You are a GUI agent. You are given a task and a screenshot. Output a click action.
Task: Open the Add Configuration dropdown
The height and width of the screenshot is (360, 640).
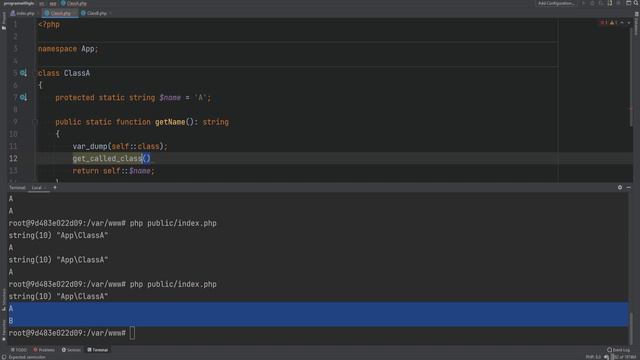pos(556,3)
